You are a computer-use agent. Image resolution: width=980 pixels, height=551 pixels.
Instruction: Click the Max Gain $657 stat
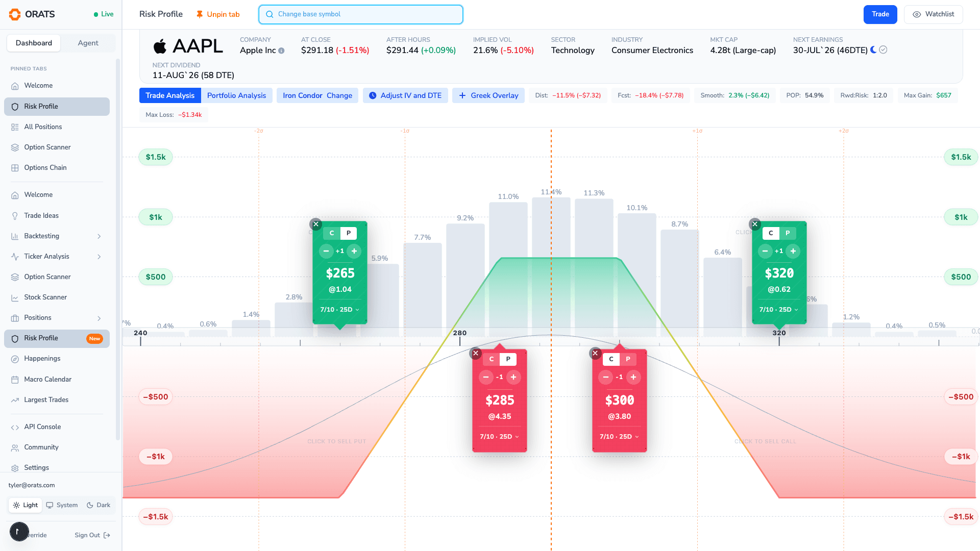coord(927,95)
